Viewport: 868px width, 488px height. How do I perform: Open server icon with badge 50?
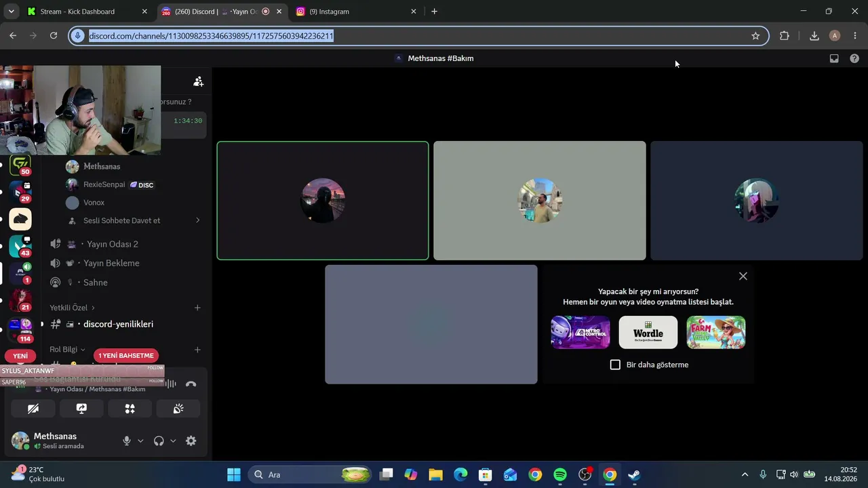pyautogui.click(x=20, y=165)
